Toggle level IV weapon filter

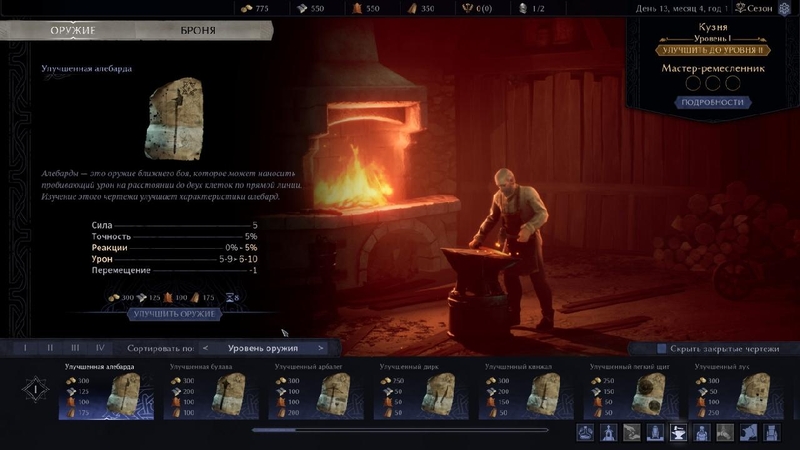point(100,348)
